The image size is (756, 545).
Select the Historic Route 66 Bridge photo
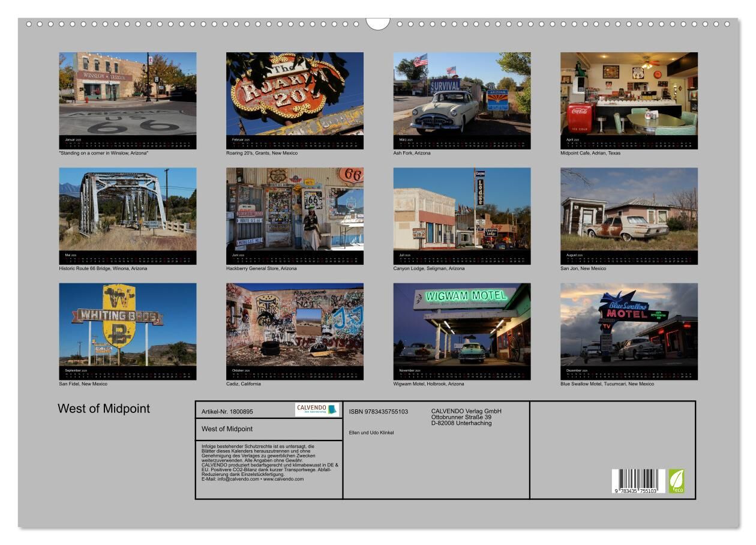click(128, 209)
